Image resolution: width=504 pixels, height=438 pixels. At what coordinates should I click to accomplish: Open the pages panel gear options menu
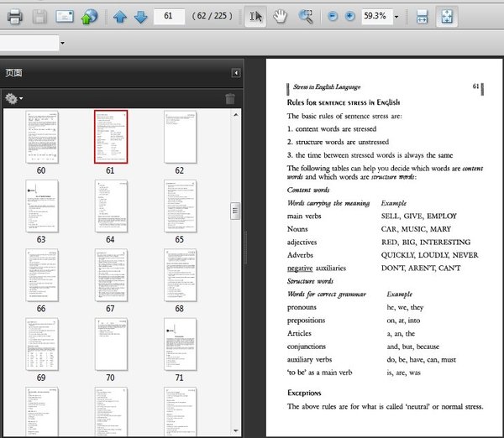pos(13,98)
